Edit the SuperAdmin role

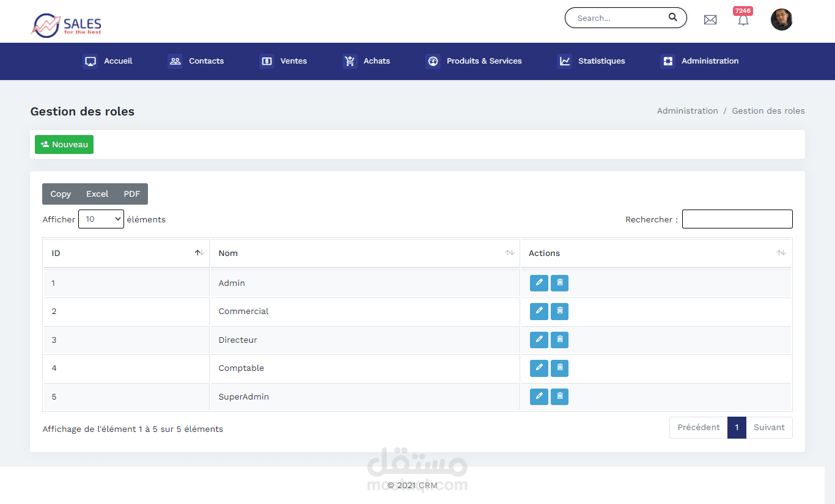[x=539, y=397]
